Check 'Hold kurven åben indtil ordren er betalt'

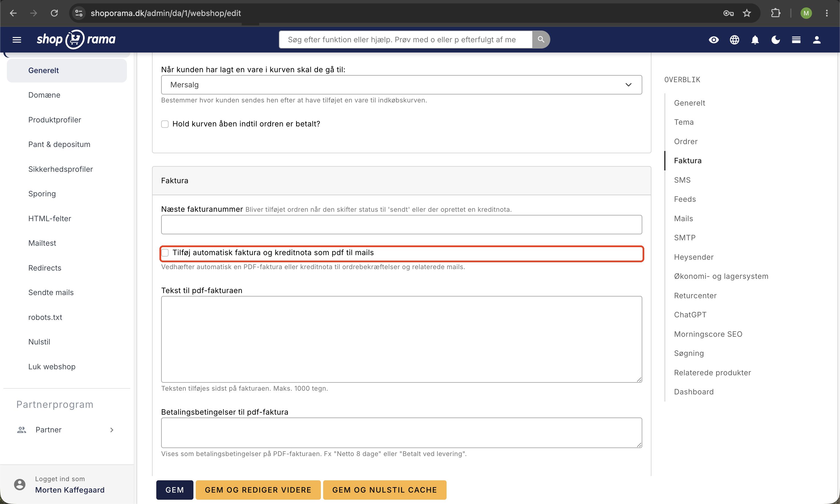coord(165,124)
